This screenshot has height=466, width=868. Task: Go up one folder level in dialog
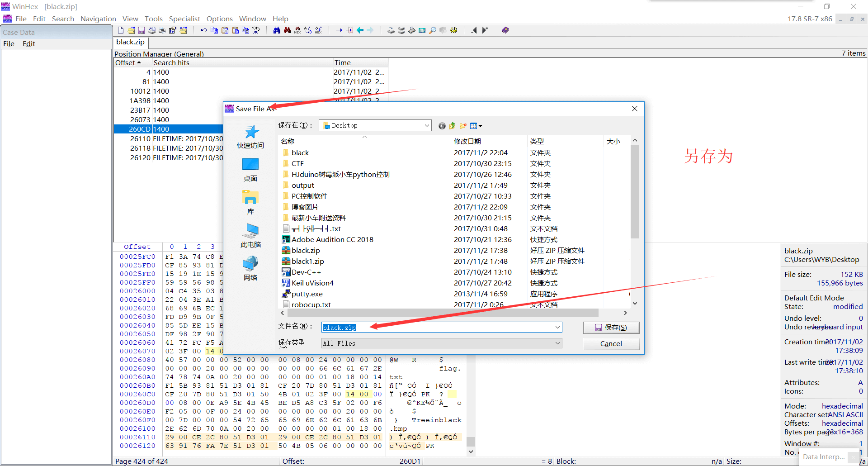(x=453, y=126)
